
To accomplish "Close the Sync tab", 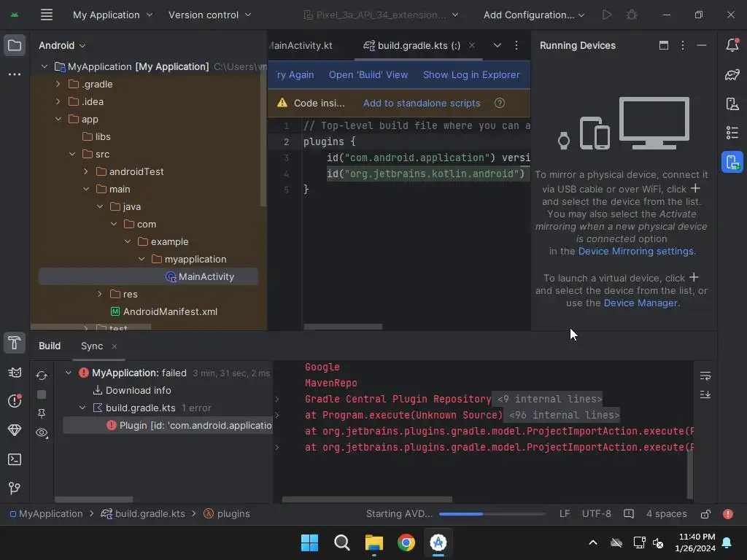I will coord(115,346).
